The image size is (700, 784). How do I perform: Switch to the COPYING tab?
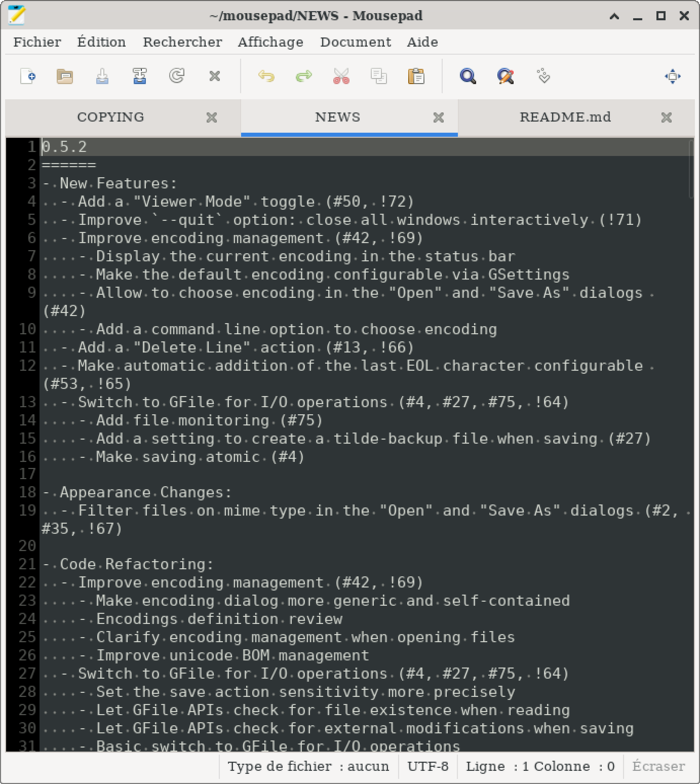pyautogui.click(x=110, y=117)
